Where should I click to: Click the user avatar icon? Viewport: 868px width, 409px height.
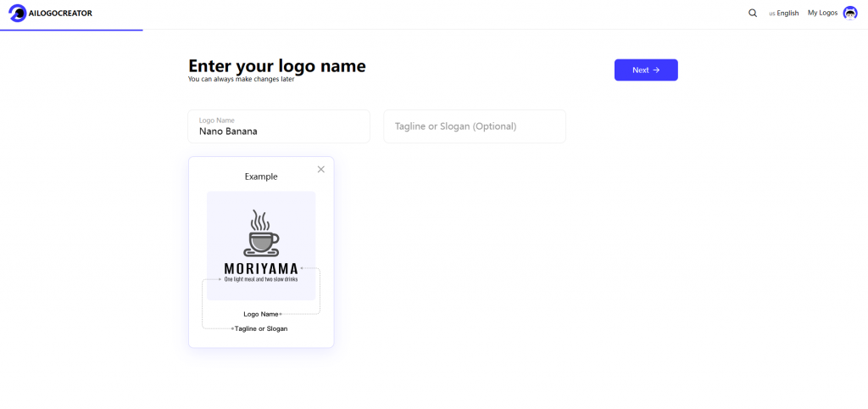click(x=850, y=13)
